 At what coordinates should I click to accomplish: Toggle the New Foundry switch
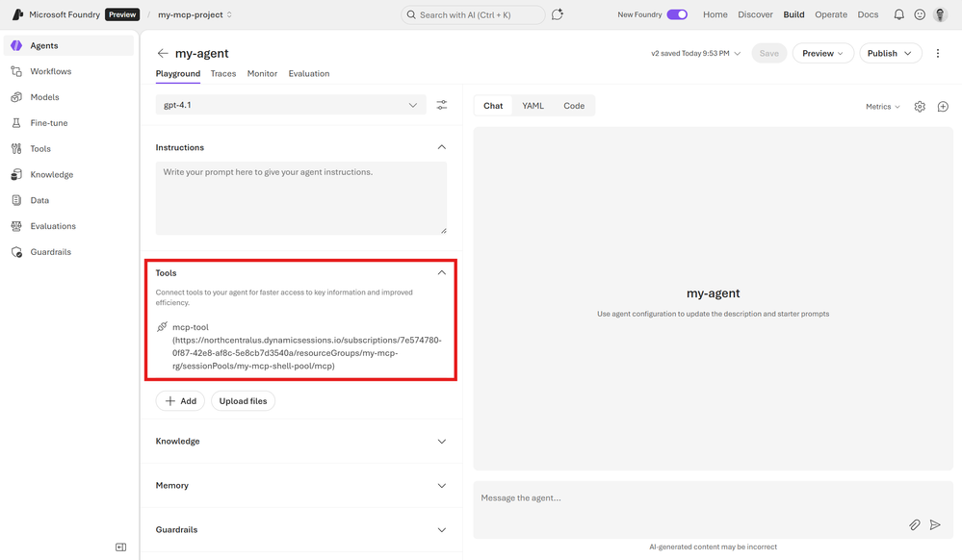point(677,14)
